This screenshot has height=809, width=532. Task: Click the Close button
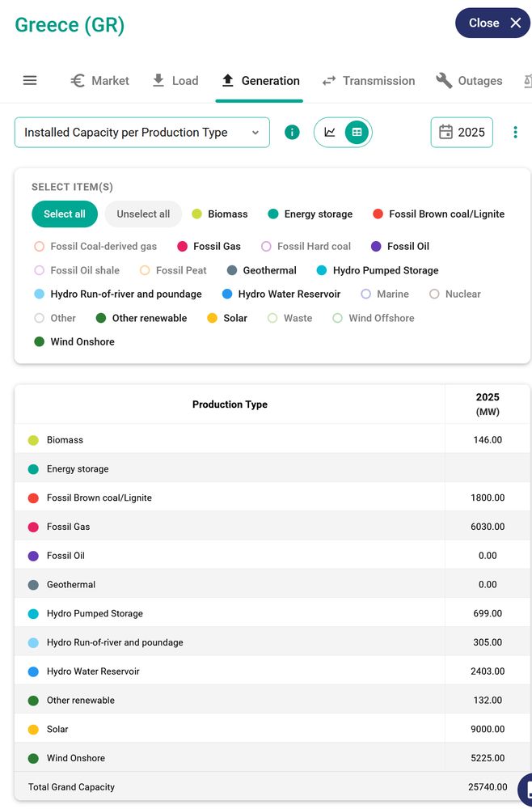(492, 23)
